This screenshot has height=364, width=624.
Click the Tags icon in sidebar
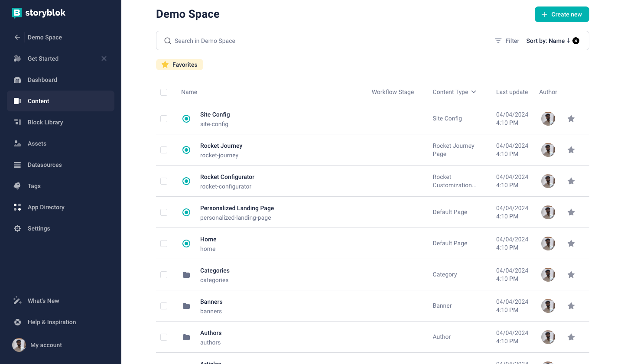point(17,186)
